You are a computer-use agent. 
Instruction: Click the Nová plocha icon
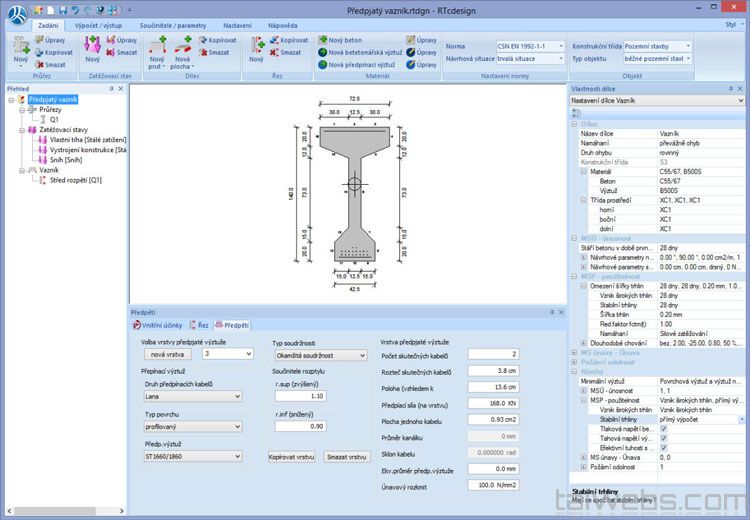[183, 45]
